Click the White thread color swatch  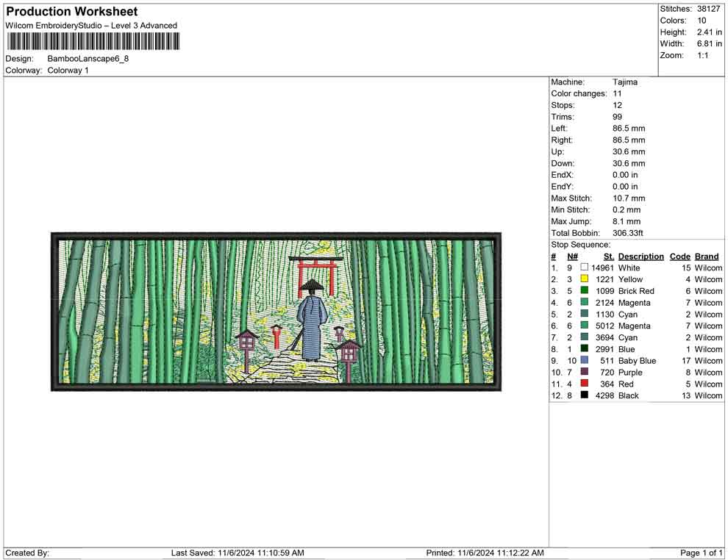pos(585,268)
